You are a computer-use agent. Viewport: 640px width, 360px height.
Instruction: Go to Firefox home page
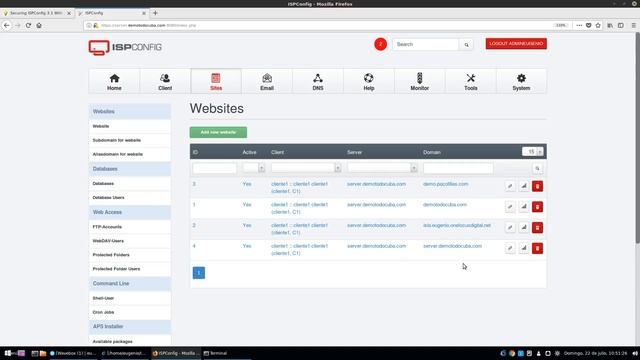[39, 25]
